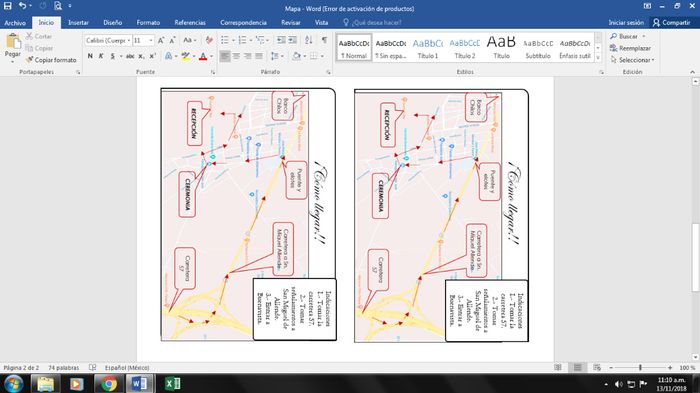Image resolution: width=700 pixels, height=393 pixels.
Task: Decrease paragraph indent
Action: (281, 40)
